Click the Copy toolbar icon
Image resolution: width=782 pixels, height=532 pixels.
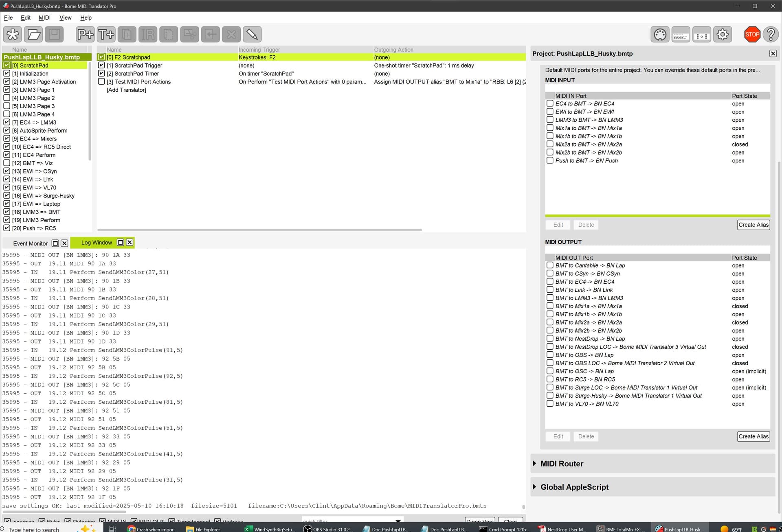[x=168, y=34]
